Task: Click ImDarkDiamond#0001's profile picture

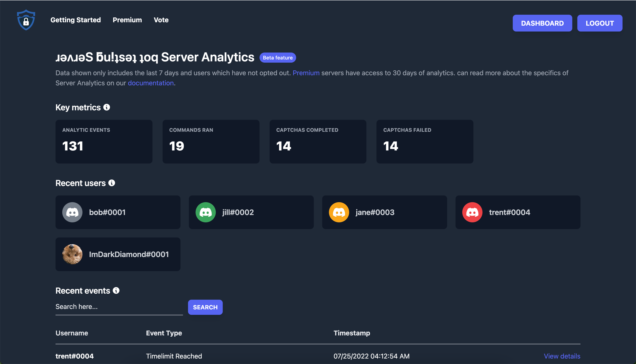Action: (72, 254)
